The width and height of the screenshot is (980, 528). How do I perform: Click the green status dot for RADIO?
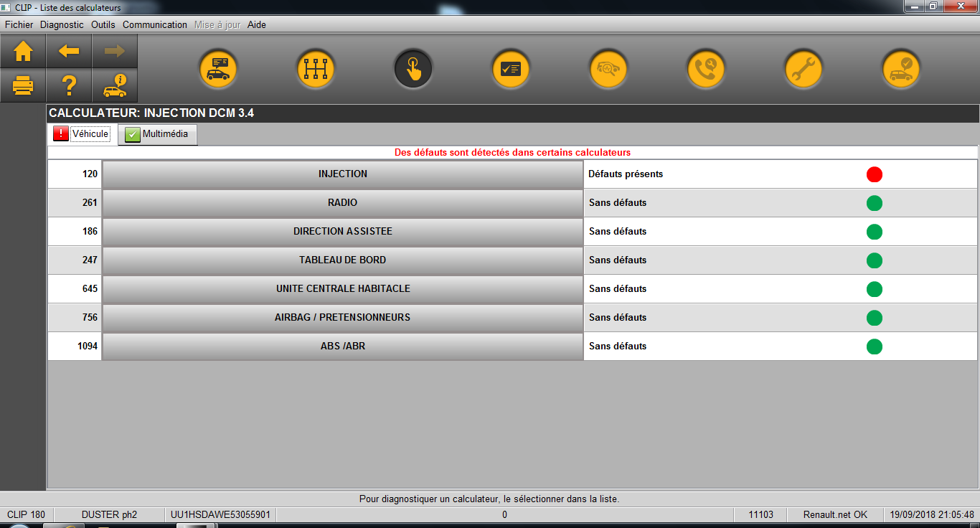coord(874,203)
